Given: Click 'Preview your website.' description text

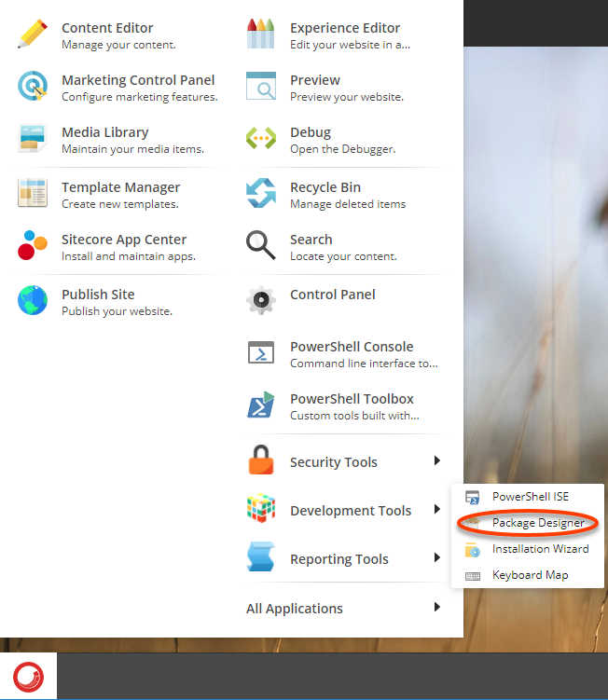Looking at the screenshot, I should pos(347,97).
